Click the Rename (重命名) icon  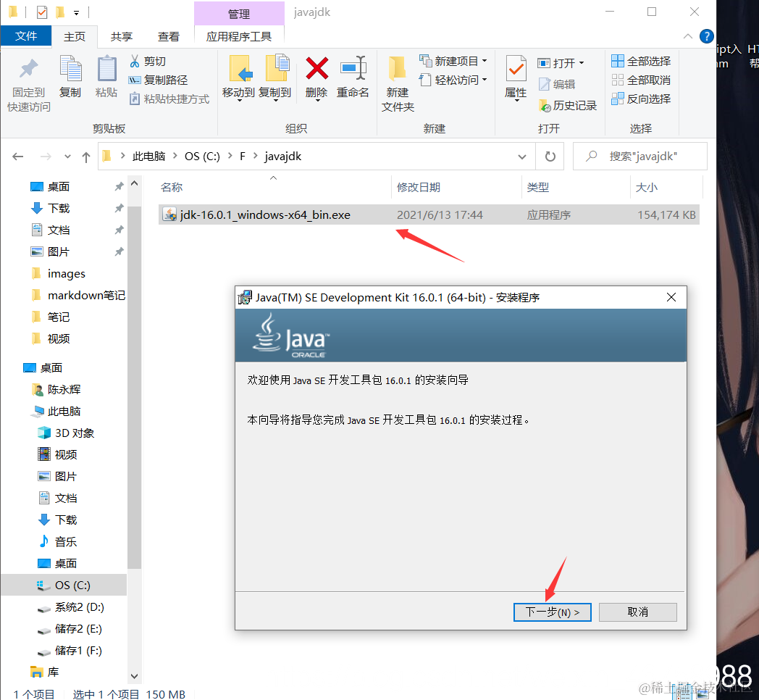tap(353, 68)
